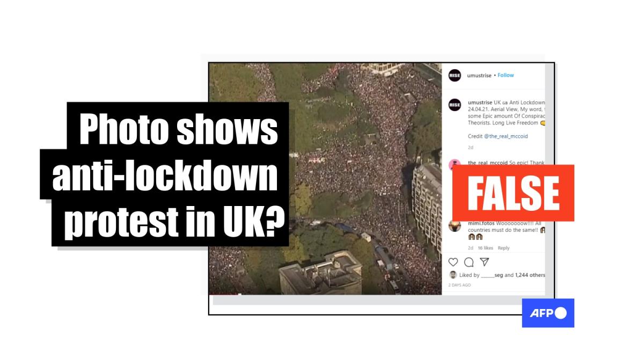The height and width of the screenshot is (338, 644).
Task: Reply to mimi.fotos comment
Action: [x=503, y=248]
